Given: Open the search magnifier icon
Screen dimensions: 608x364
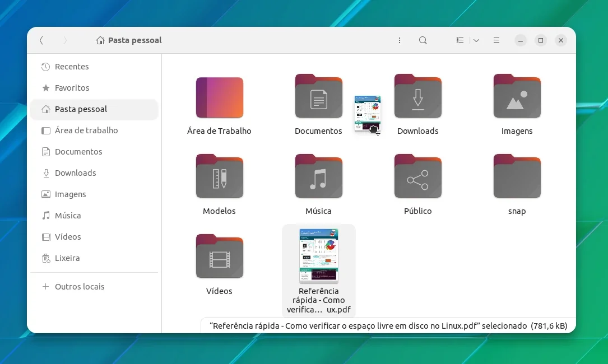Looking at the screenshot, I should click(x=423, y=40).
